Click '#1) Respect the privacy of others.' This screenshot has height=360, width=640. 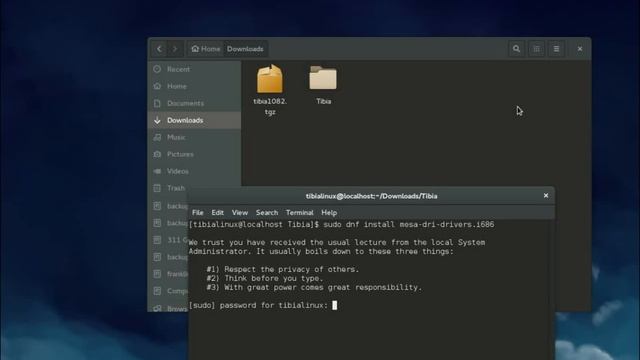[283, 269]
